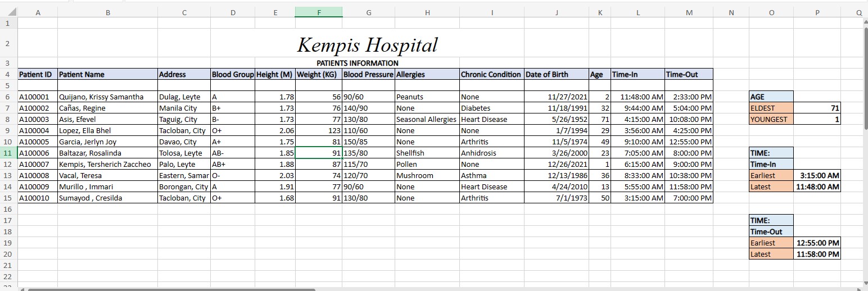Click youngest age value 1 in column P

click(817, 119)
